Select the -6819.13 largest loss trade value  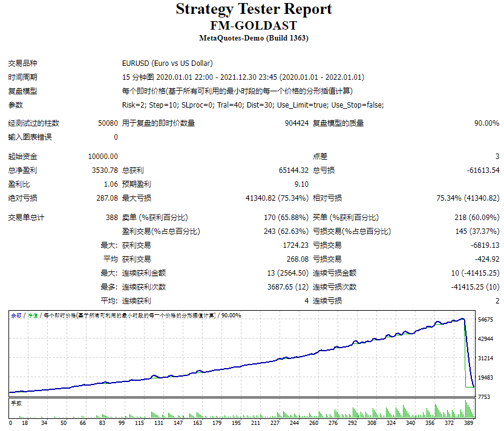coord(485,245)
